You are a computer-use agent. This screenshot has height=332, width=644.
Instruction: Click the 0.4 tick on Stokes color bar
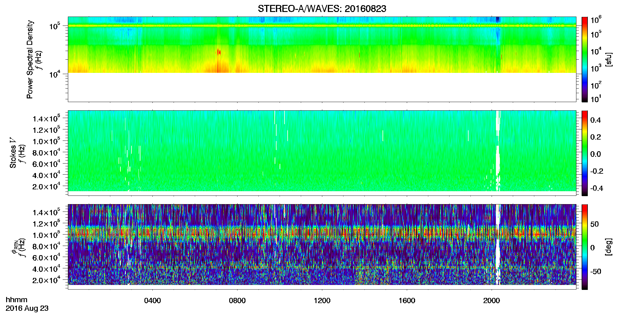coord(595,120)
